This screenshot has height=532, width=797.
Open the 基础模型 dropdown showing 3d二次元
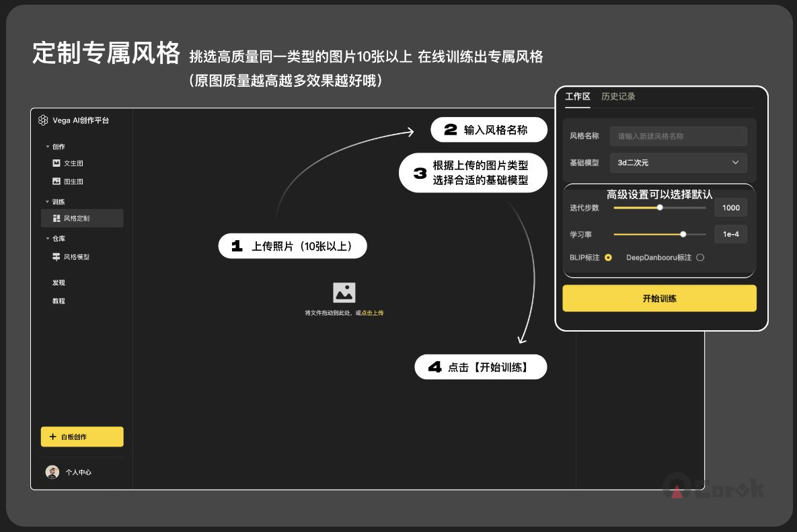pos(678,163)
